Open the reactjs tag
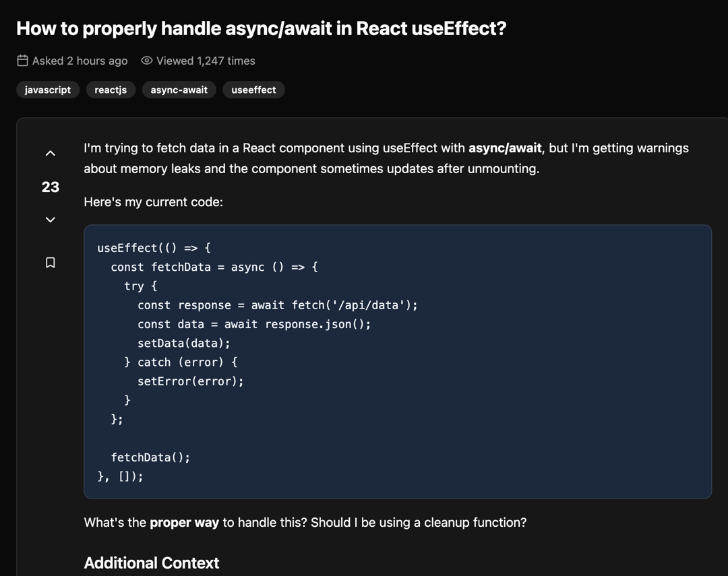 111,90
